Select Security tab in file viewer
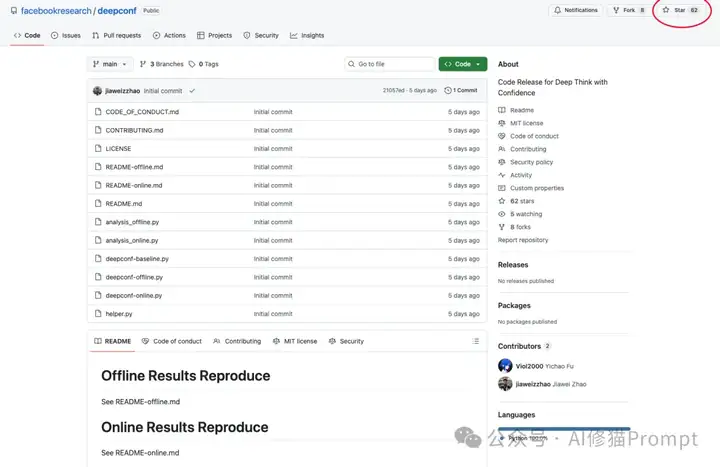720x467 pixels. [346, 341]
